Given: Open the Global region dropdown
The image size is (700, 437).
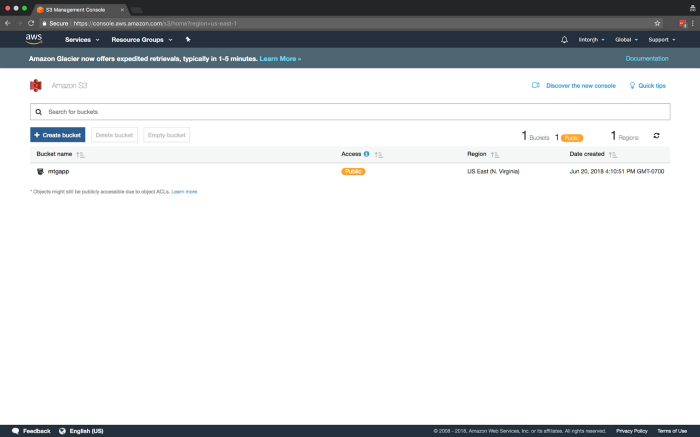Looking at the screenshot, I should click(626, 40).
